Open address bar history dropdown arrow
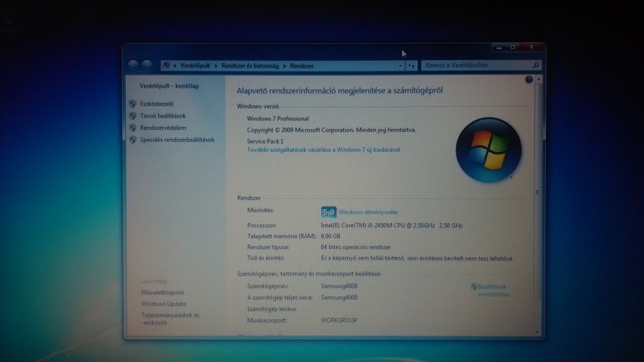This screenshot has height=362, width=644. pyautogui.click(x=400, y=66)
